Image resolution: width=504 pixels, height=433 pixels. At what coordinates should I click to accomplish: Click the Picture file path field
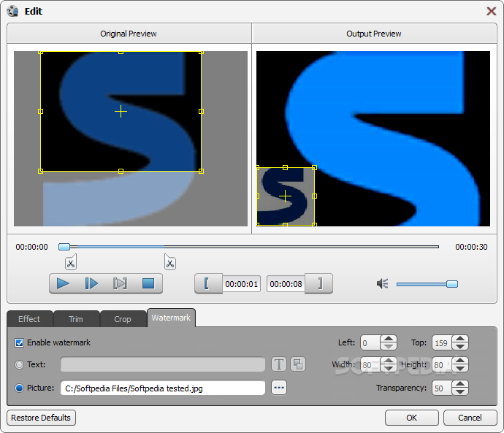tap(163, 388)
